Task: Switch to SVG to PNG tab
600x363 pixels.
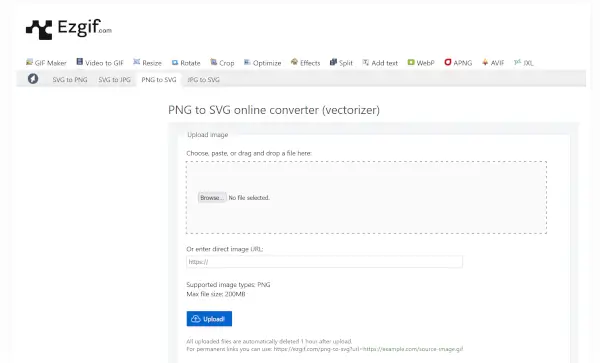Action: click(70, 80)
